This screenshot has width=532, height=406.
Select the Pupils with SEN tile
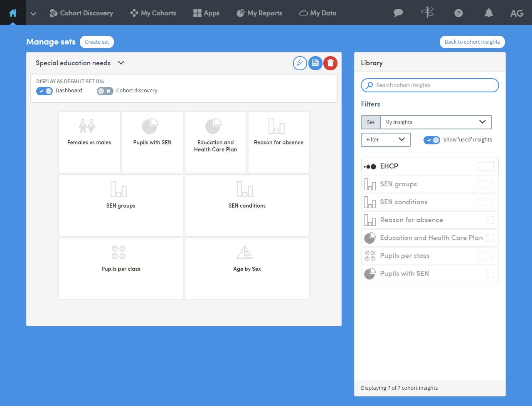(x=153, y=142)
